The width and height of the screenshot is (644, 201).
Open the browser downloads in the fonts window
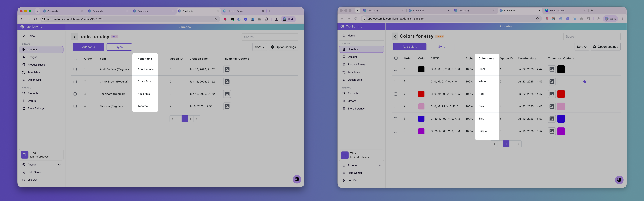pos(277,19)
